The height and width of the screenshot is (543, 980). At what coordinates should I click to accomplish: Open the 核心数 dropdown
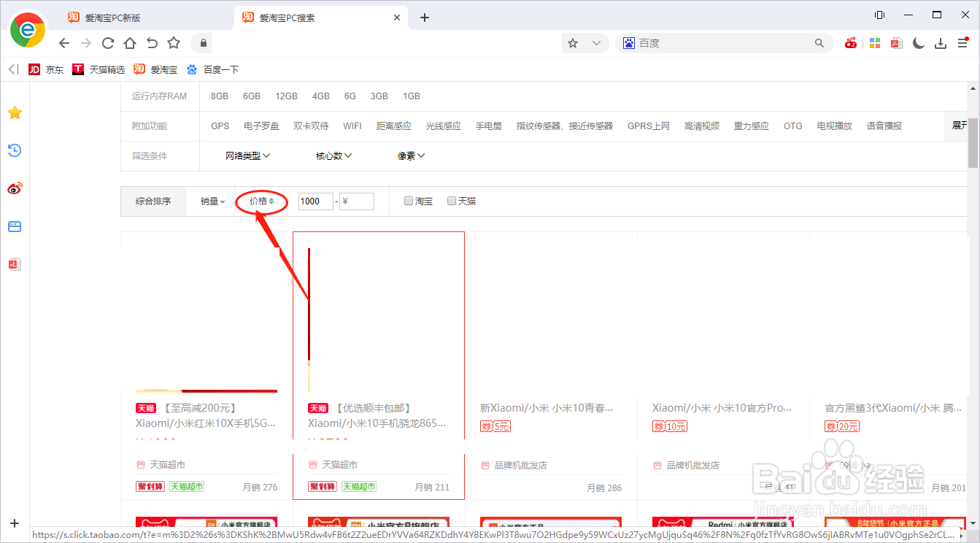pyautogui.click(x=334, y=155)
